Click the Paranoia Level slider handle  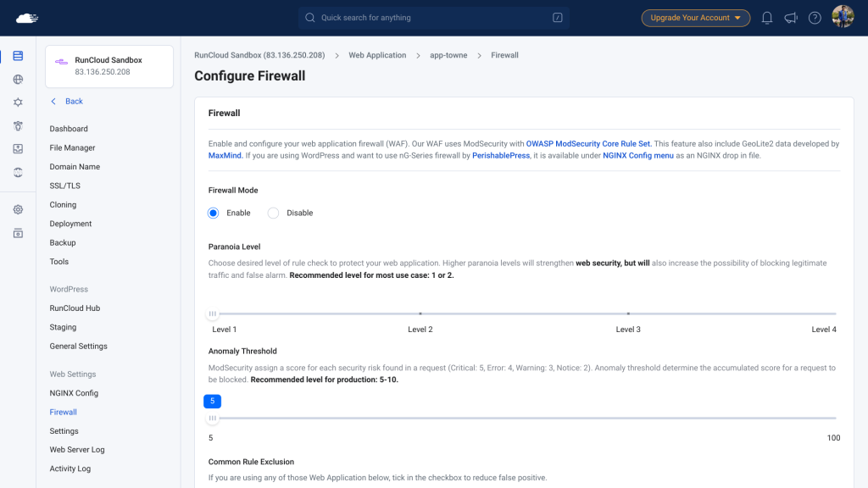pyautogui.click(x=213, y=313)
